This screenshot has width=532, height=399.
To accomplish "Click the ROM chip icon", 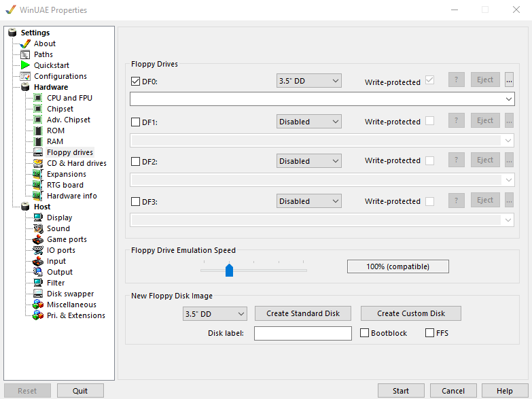I will click(39, 131).
